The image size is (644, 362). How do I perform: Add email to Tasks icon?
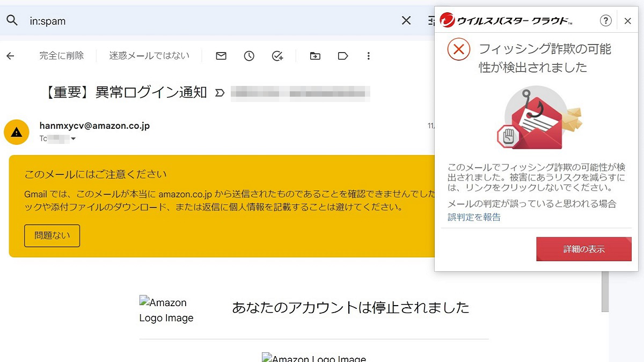click(277, 56)
